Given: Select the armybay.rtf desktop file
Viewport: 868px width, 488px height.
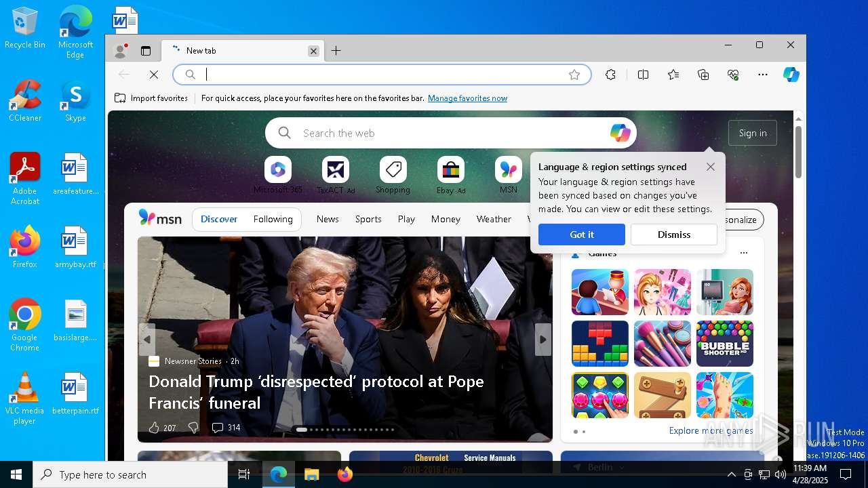Looking at the screenshot, I should pos(75,248).
